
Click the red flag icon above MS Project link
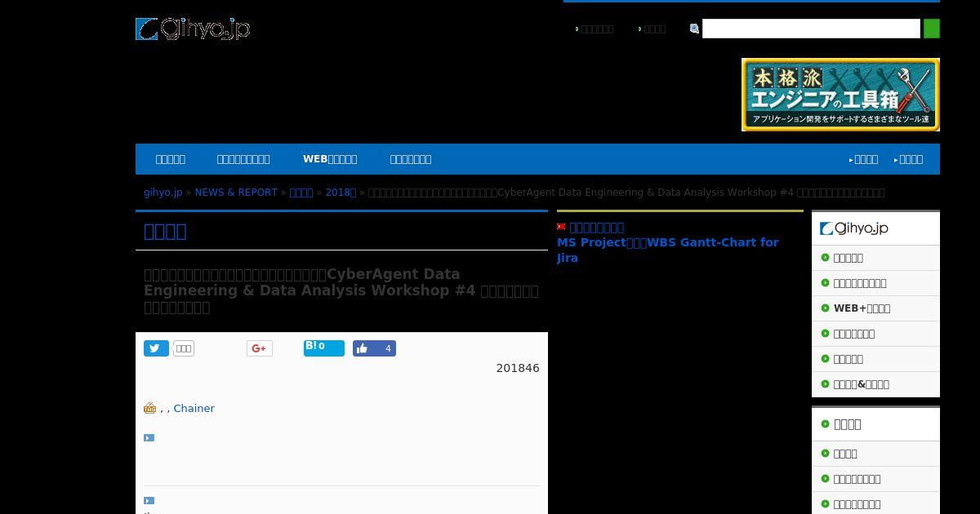tap(561, 227)
